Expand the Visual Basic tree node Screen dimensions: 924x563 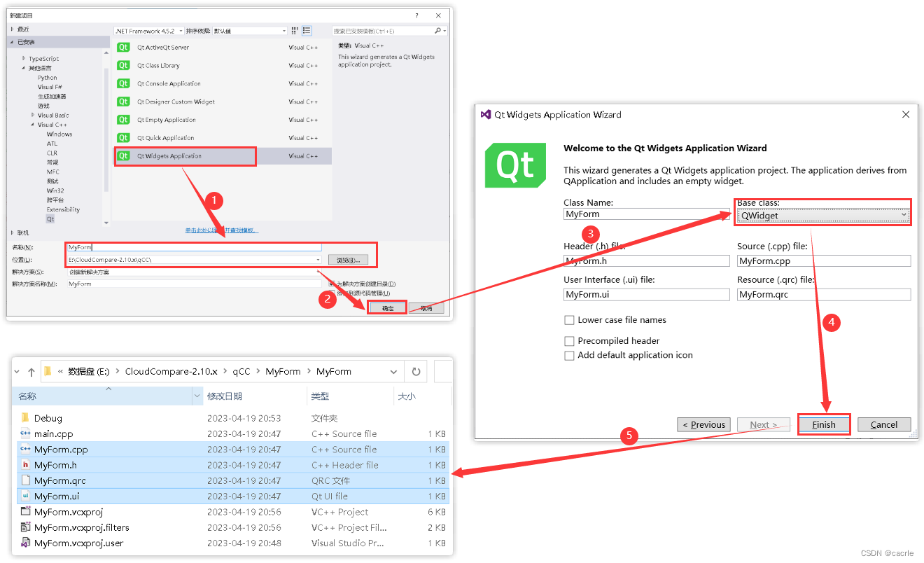coord(32,115)
